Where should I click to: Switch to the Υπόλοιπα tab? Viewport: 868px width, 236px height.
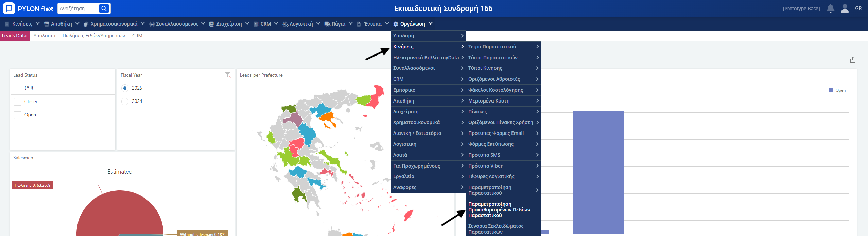click(x=45, y=36)
